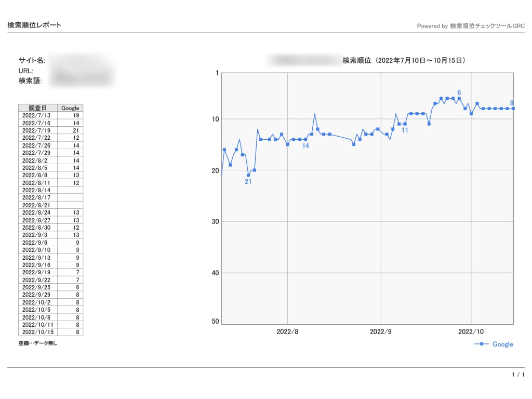Click the peak data point labeled 6

pos(459,98)
